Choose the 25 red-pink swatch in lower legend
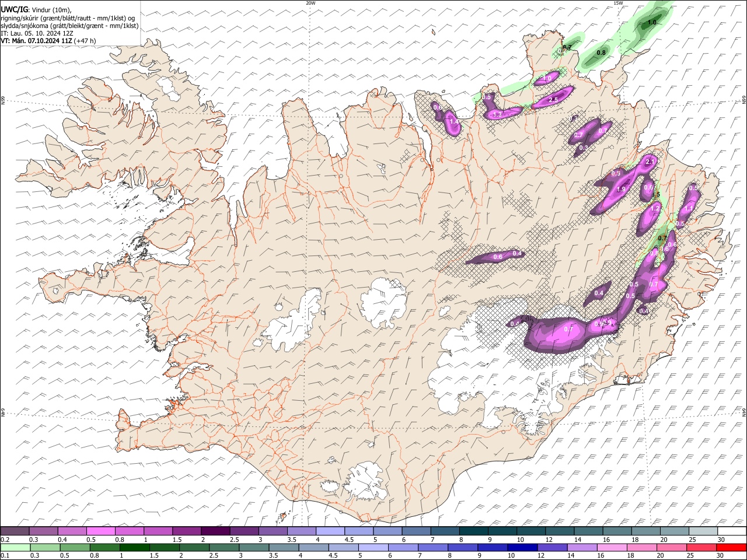747x560 pixels. 701,547
